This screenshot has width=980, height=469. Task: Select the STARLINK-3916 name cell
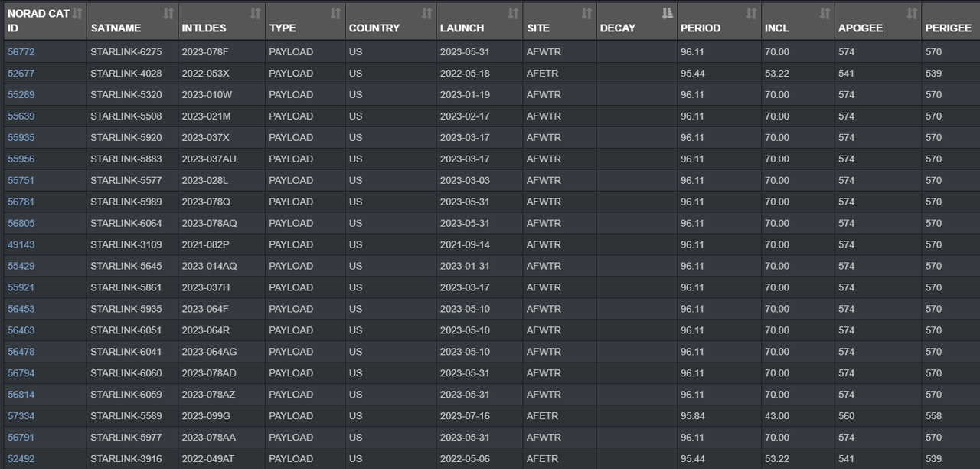pos(132,459)
